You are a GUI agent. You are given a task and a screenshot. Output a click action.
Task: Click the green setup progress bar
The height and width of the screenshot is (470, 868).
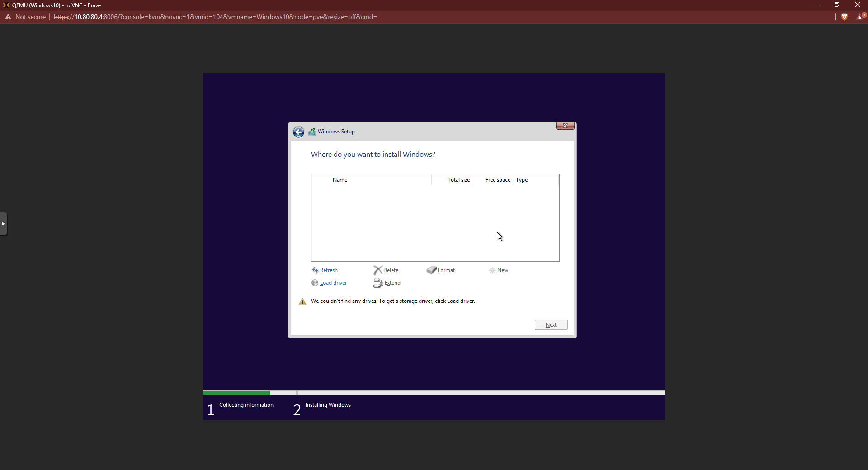(236, 393)
